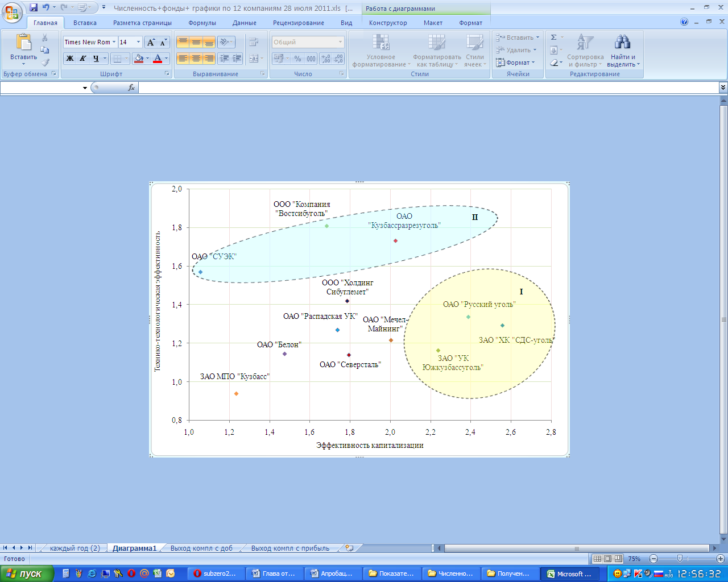728x582 pixels.
Task: Open fill color palette dropdown arrow
Action: pos(147,58)
